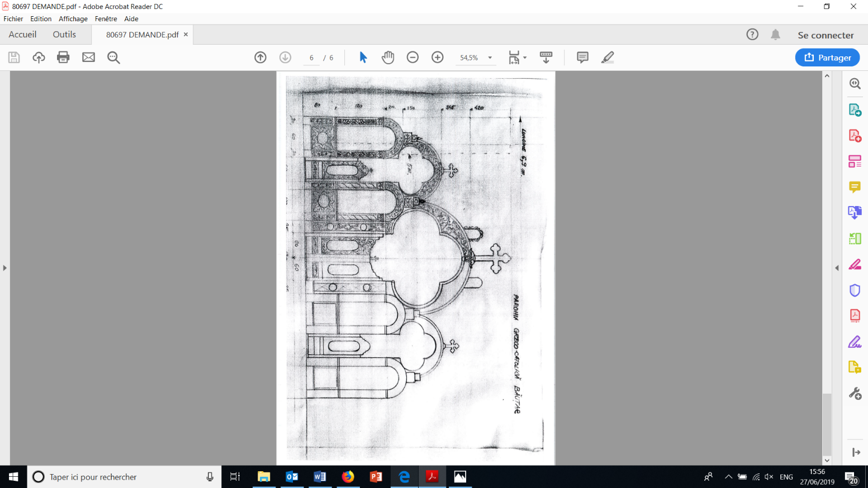
Task: Click the zoom out minus button
Action: 412,58
